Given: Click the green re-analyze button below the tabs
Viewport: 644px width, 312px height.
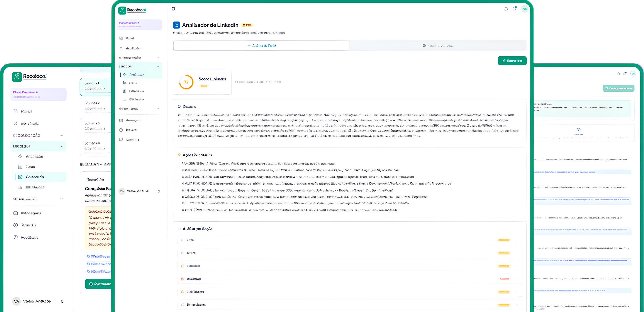Looking at the screenshot, I should click(x=512, y=61).
